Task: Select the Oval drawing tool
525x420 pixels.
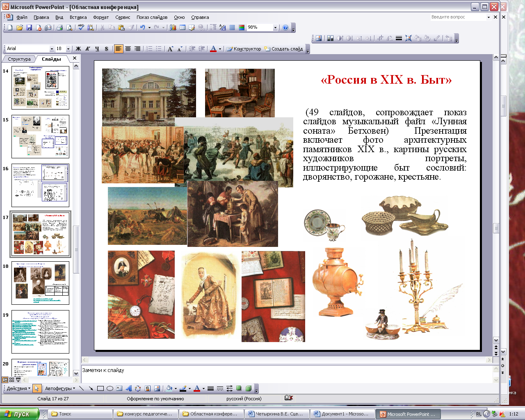Action: (110, 388)
